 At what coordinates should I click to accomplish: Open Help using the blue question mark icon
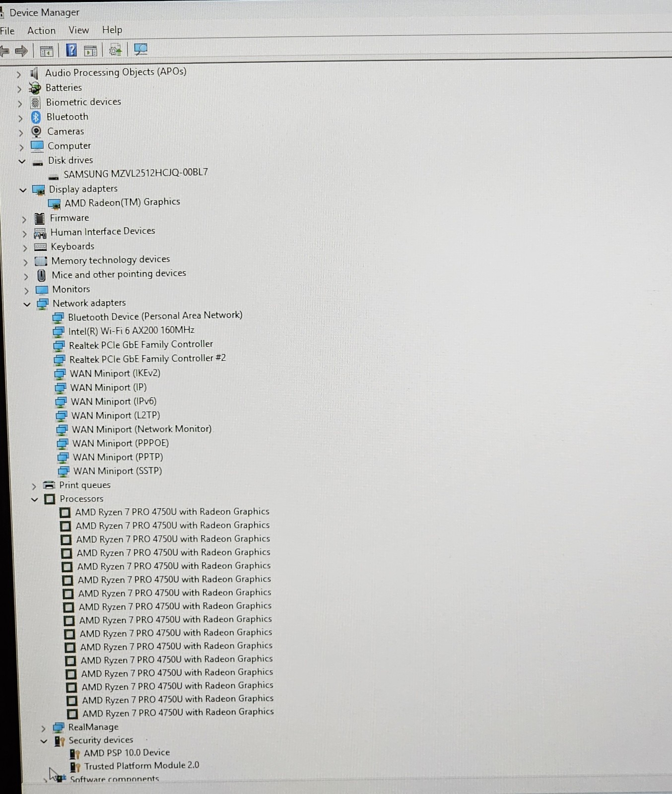[71, 50]
